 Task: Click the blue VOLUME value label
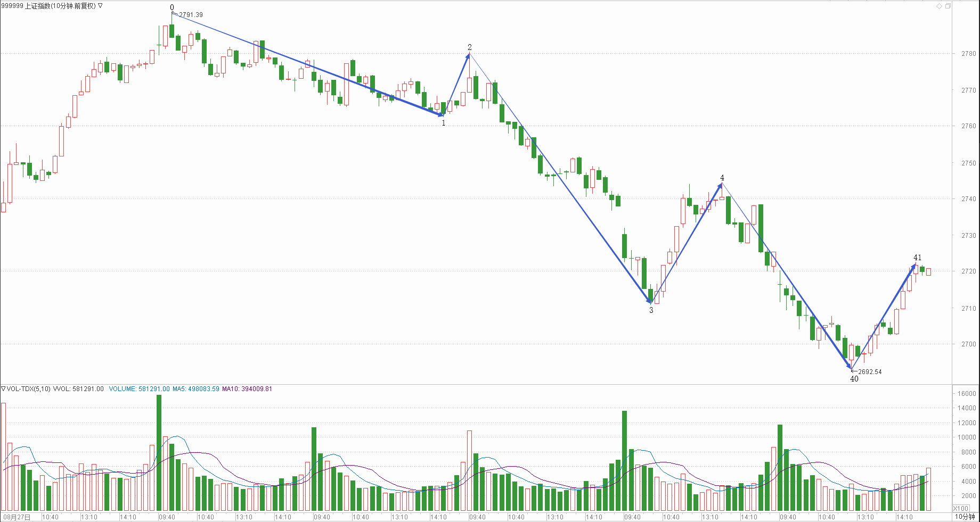point(139,389)
